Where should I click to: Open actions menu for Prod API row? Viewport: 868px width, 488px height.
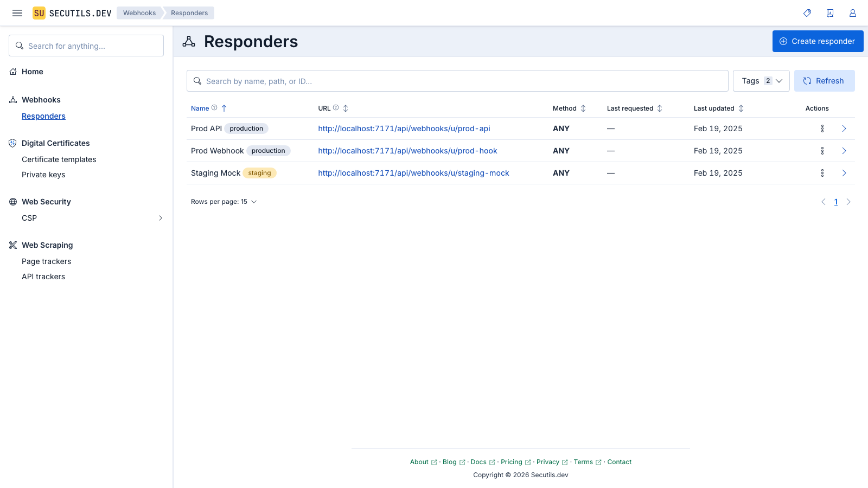[x=822, y=129]
